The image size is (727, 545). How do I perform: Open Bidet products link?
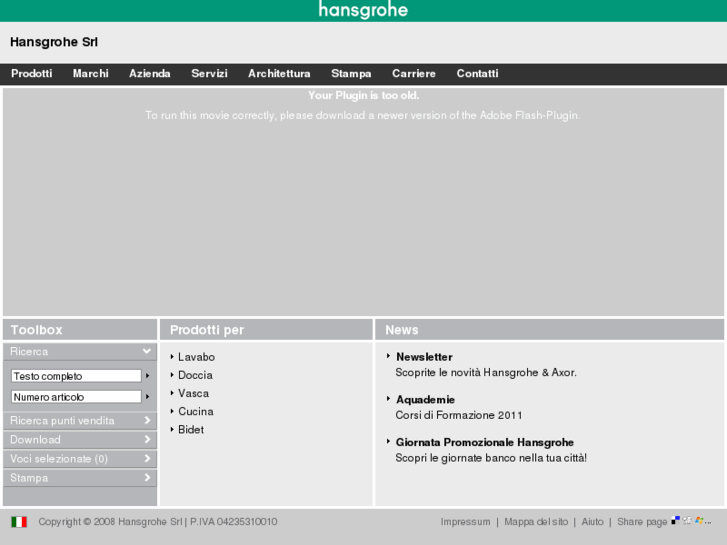click(x=191, y=429)
